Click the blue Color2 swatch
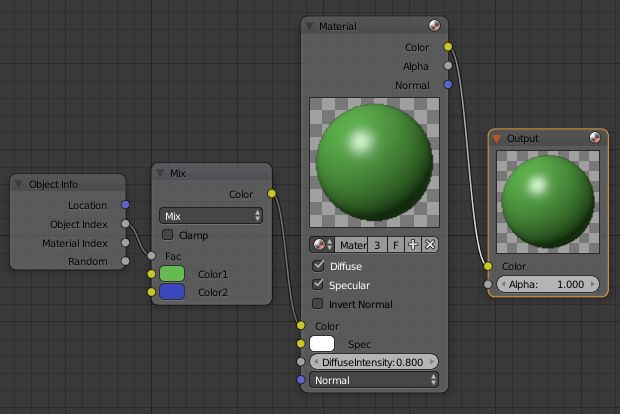Screen dimensions: 620x414 click(172, 292)
